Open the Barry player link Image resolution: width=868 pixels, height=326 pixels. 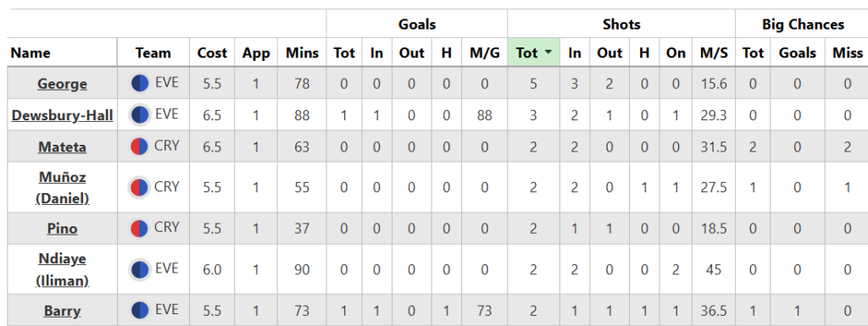62,311
